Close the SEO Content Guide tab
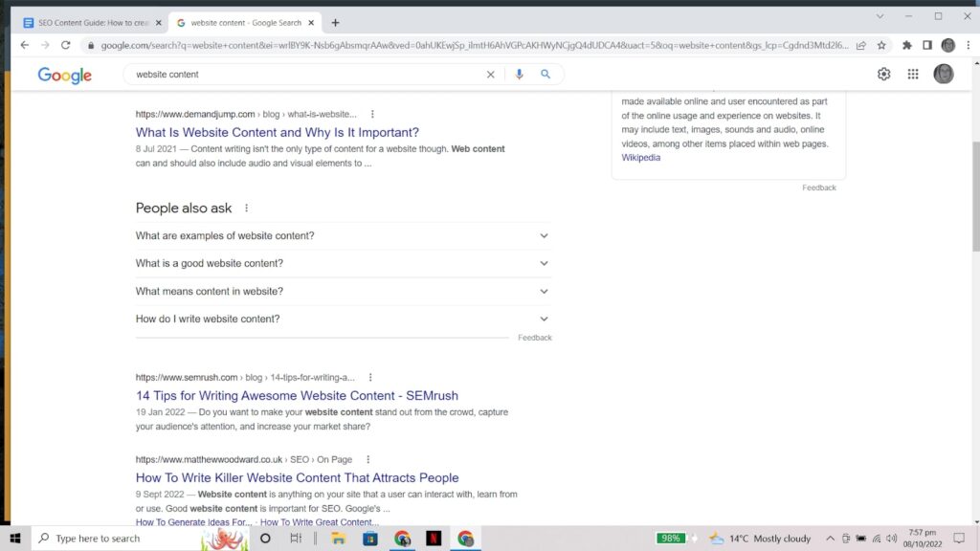 click(159, 23)
